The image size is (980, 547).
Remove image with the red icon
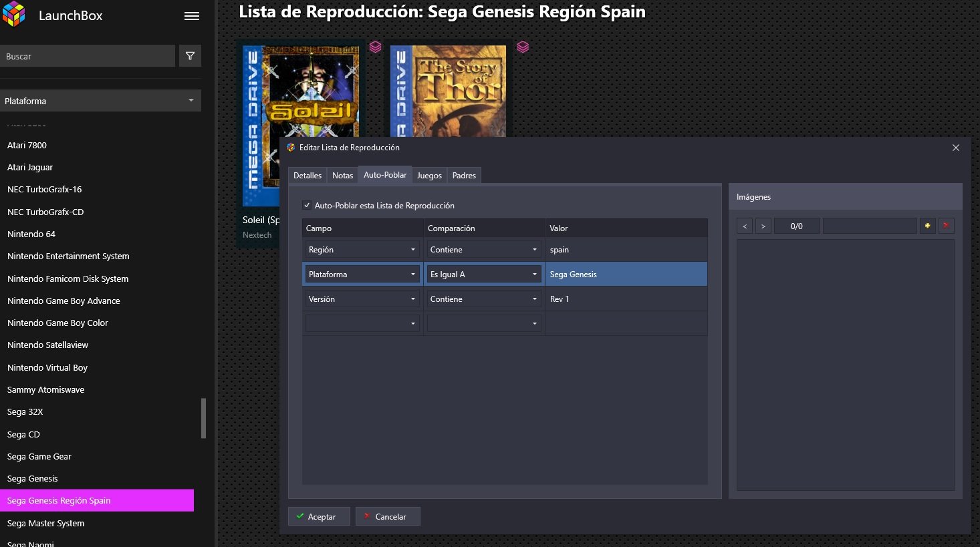tap(946, 226)
